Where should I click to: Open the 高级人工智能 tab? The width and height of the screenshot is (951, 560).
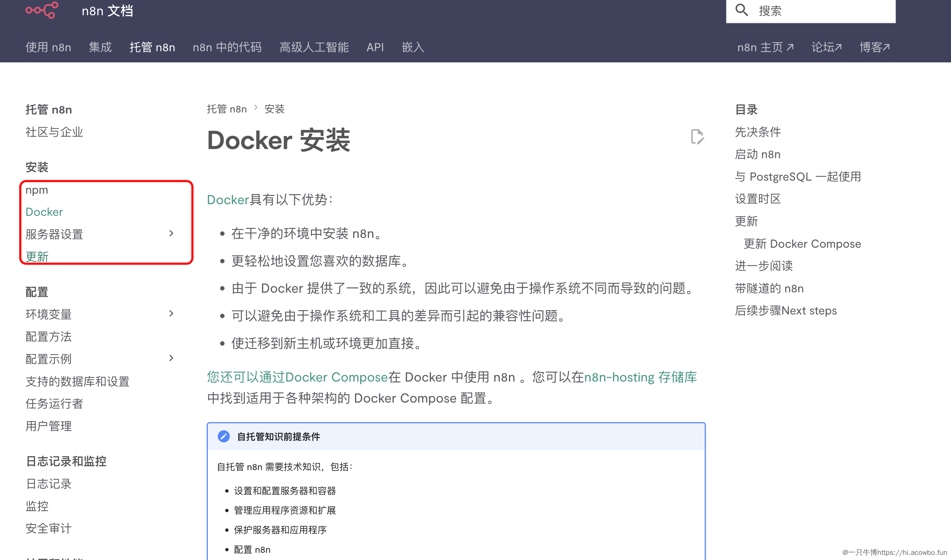point(314,47)
